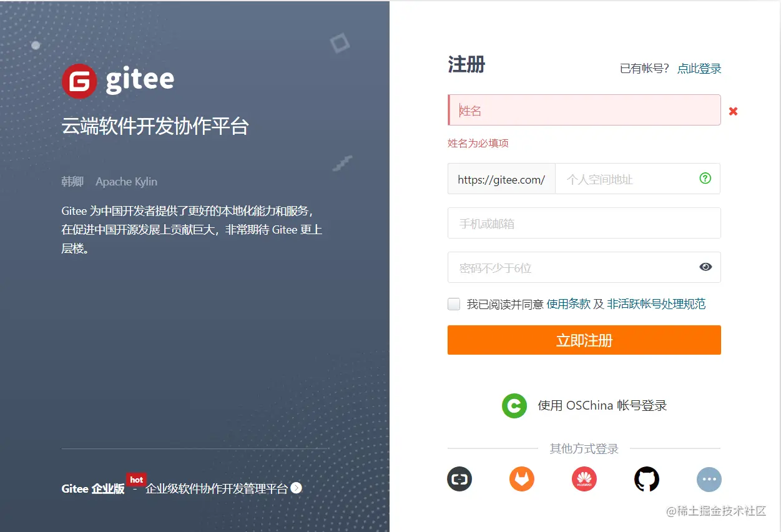Click the green OSChina logo icon

(x=514, y=405)
